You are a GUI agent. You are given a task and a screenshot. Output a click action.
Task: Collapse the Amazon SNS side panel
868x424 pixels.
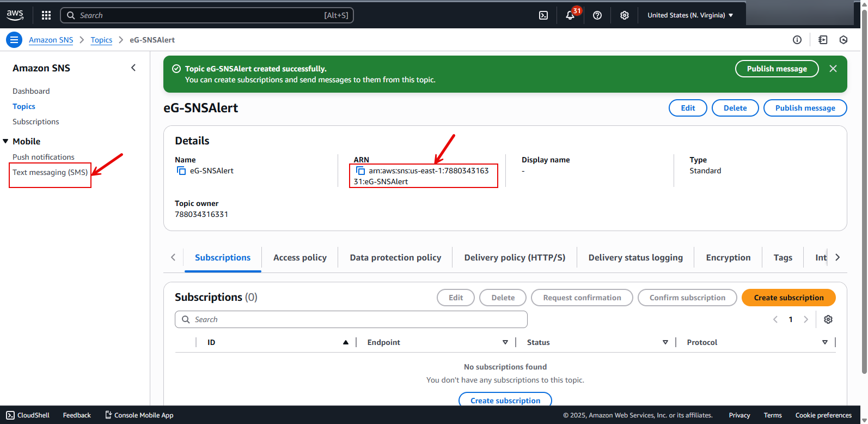[x=133, y=68]
